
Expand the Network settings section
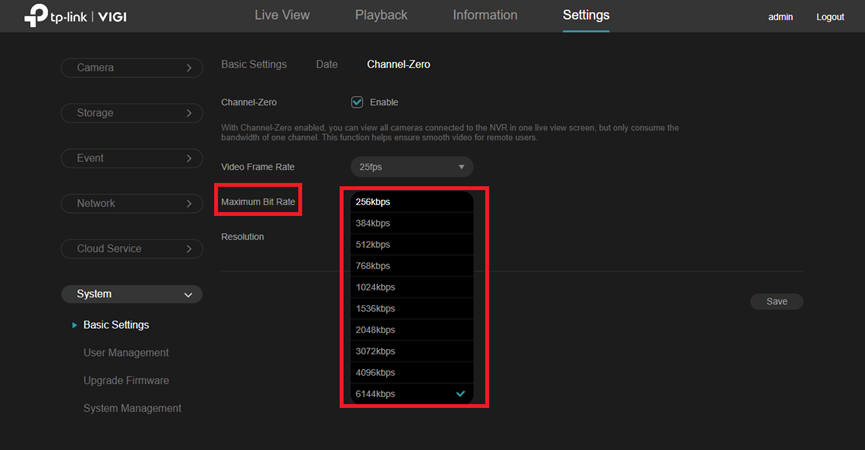132,203
